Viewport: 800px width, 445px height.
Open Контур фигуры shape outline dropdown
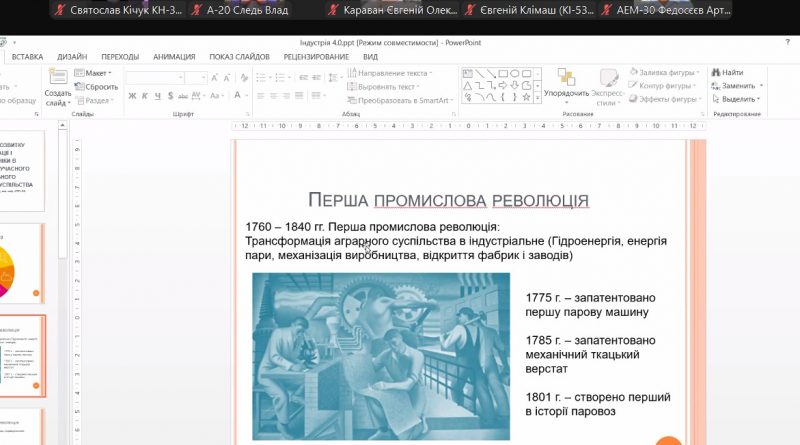pos(662,86)
